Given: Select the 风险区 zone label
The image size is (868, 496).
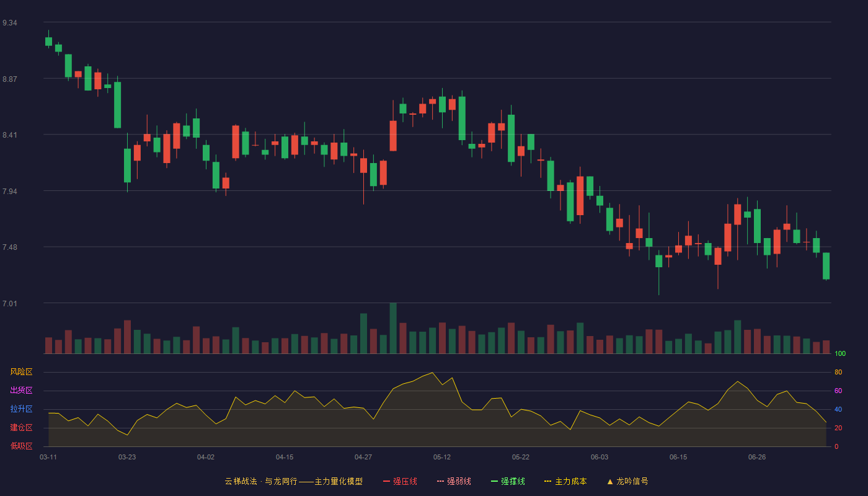Looking at the screenshot, I should 21,372.
